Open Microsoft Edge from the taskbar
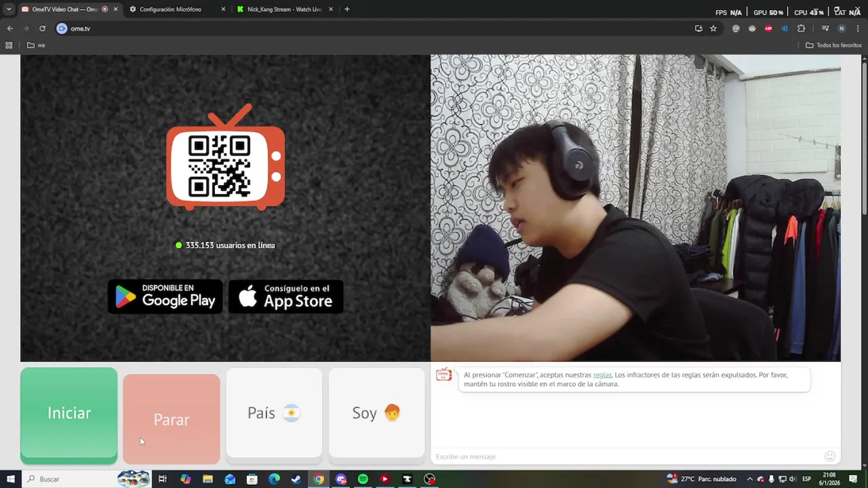The height and width of the screenshot is (488, 868). coord(274,479)
